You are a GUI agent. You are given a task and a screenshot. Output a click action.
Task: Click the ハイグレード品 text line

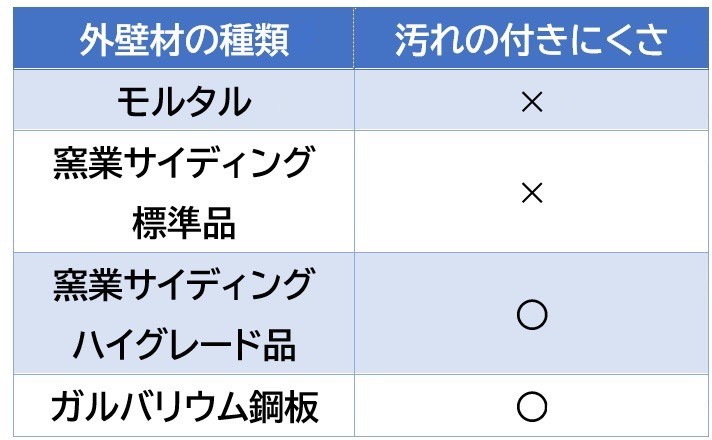(185, 345)
